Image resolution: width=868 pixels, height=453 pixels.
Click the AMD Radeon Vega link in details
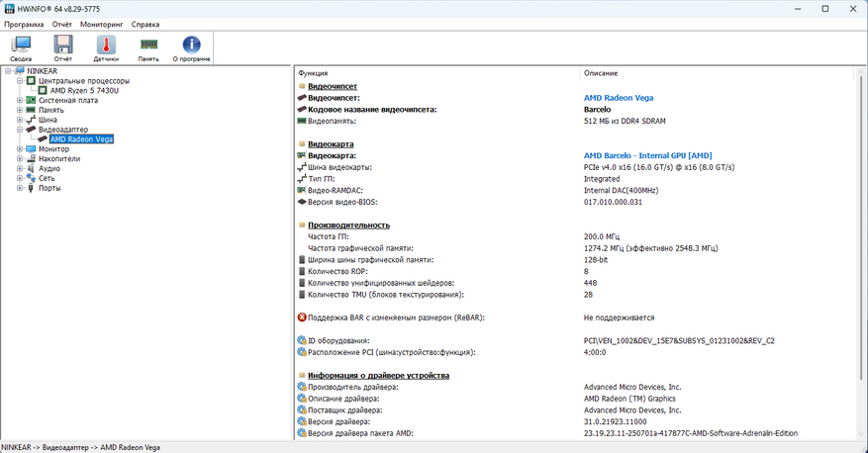619,98
